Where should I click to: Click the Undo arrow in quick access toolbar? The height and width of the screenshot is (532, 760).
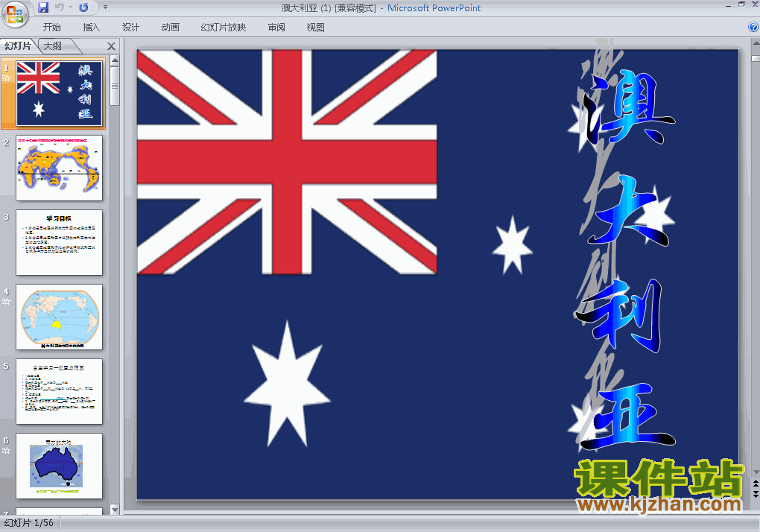(60, 7)
